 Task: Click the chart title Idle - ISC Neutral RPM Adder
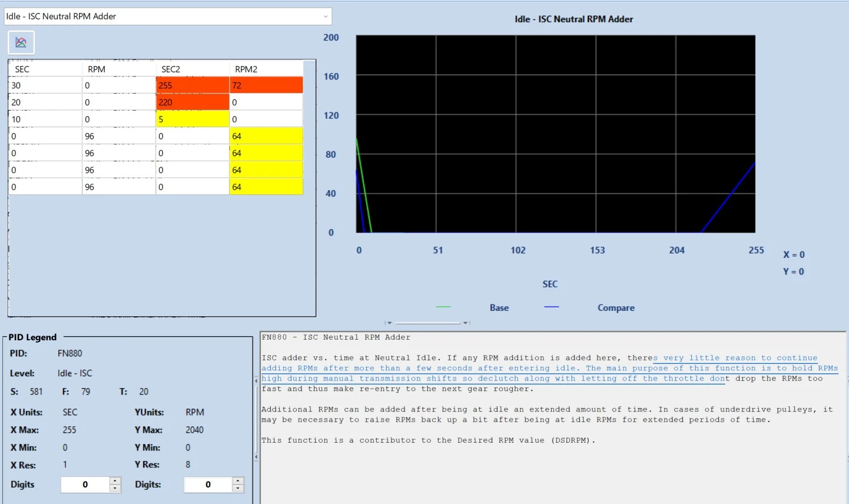574,19
